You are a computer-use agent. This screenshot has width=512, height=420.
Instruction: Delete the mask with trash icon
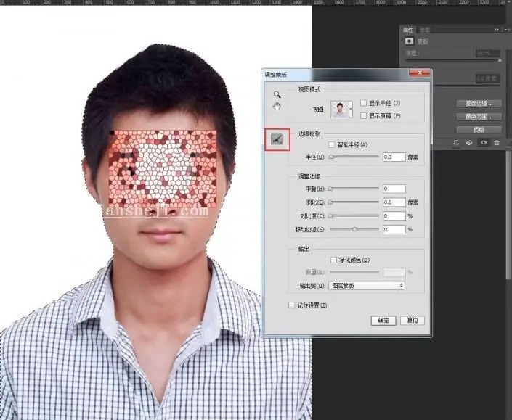click(x=497, y=143)
